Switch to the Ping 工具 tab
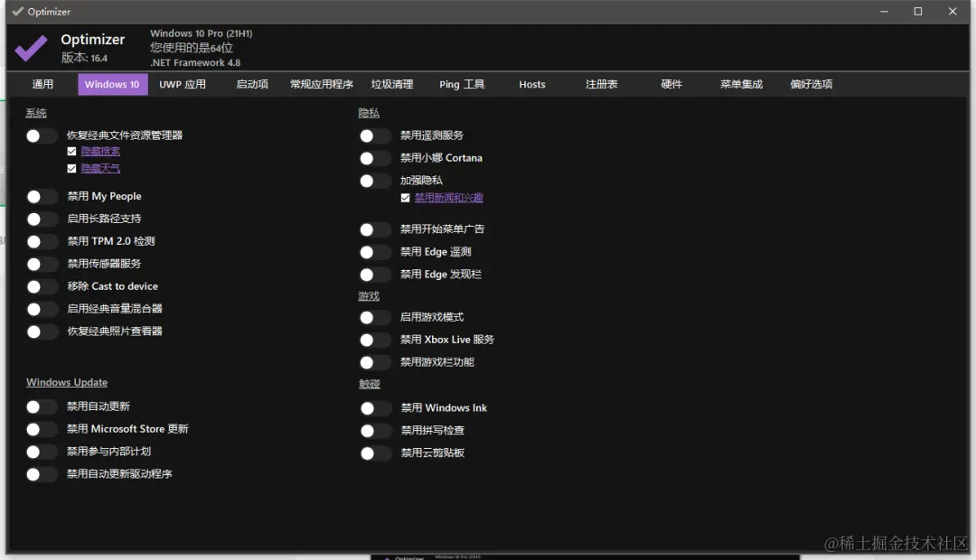The image size is (976, 560). (x=462, y=84)
